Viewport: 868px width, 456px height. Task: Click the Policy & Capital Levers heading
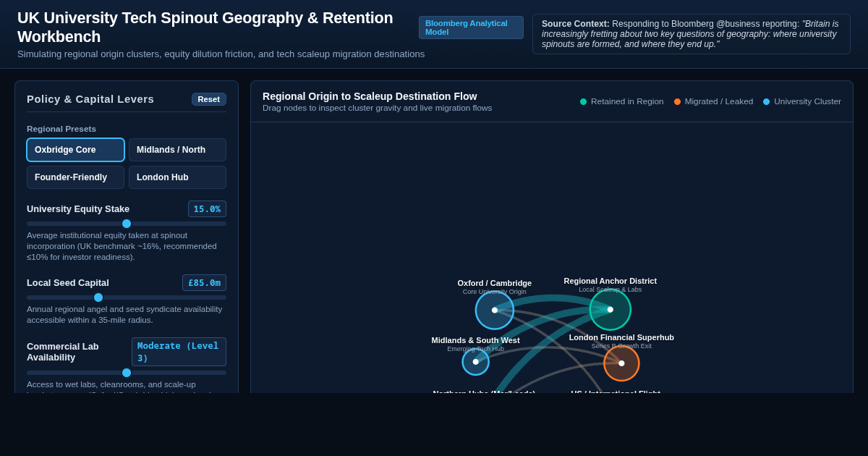[90, 99]
